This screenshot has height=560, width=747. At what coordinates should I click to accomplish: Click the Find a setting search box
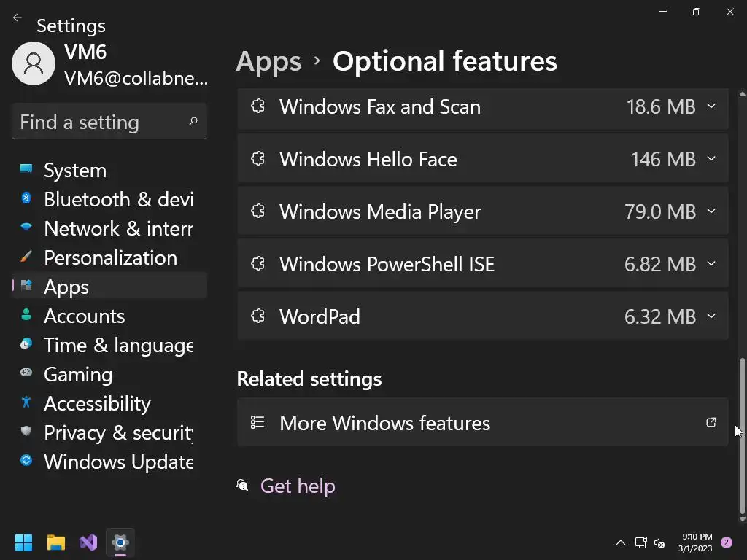coord(102,122)
